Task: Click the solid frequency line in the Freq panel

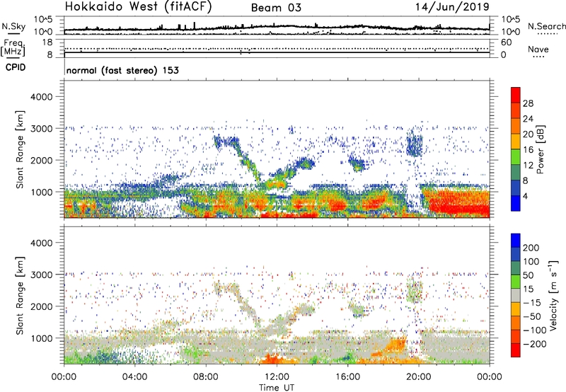Action: 277,52
